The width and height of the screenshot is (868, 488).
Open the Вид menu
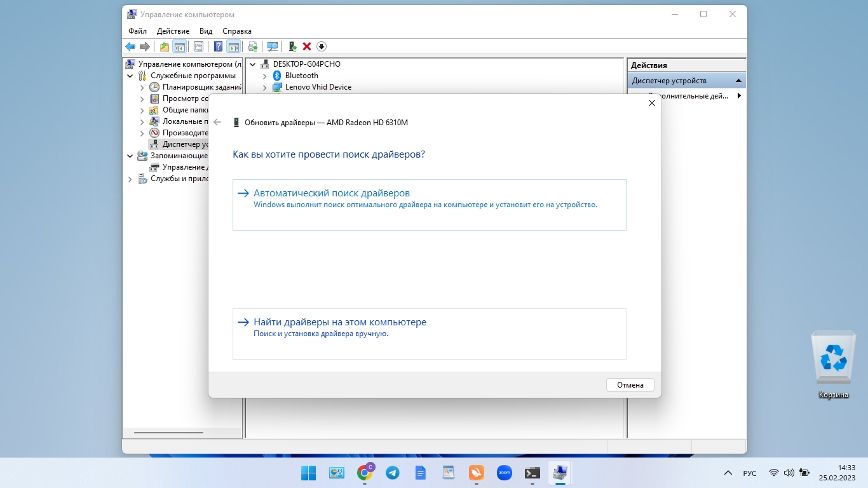click(206, 31)
